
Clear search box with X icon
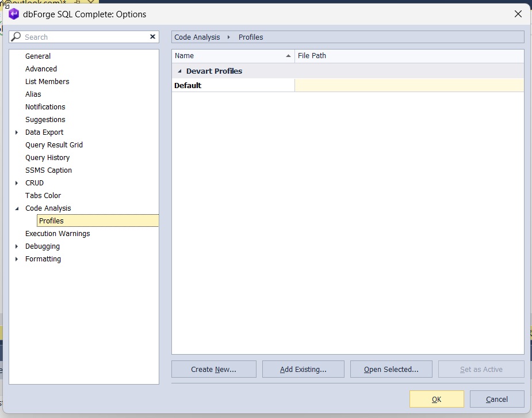152,37
